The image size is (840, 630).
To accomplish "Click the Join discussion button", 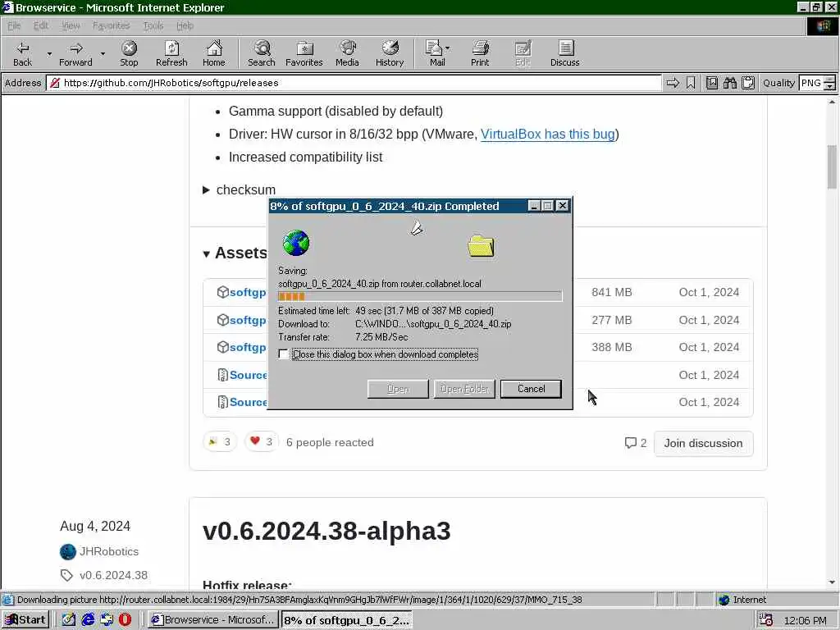I will [x=703, y=444].
